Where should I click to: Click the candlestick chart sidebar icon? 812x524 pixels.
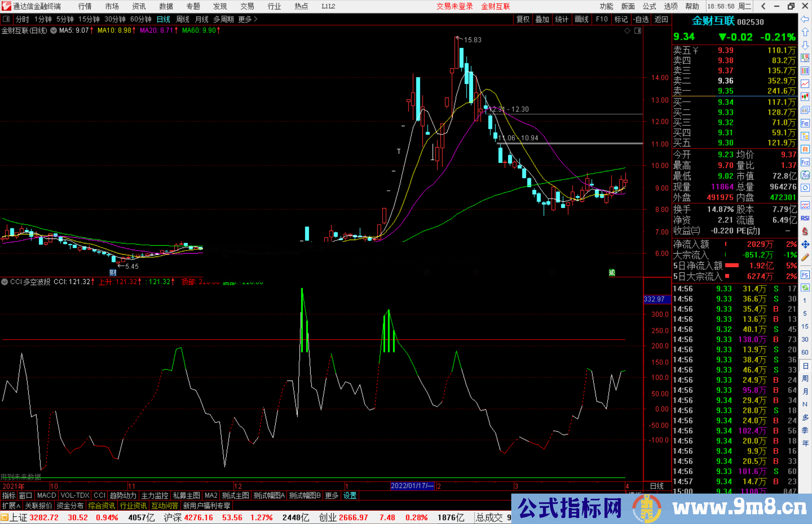point(805,97)
